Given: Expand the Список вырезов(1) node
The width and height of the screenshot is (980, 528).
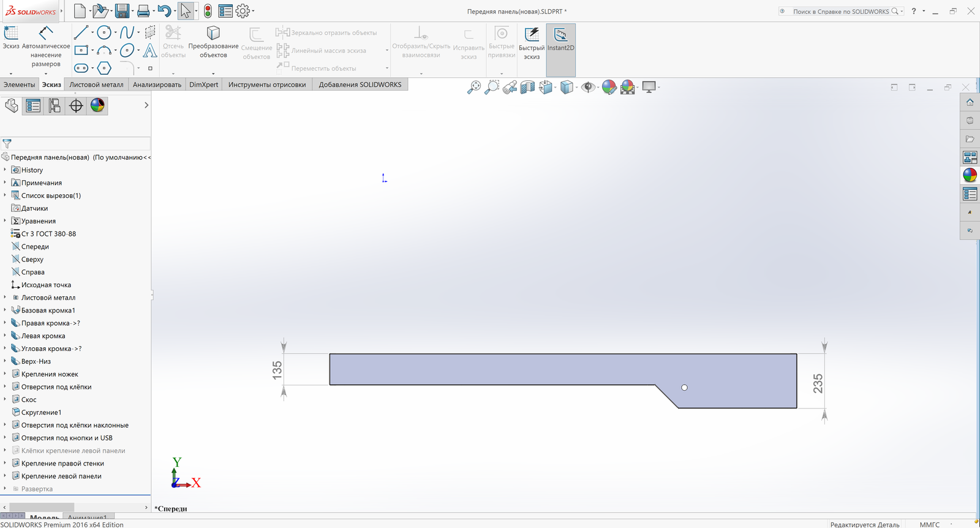Looking at the screenshot, I should [x=5, y=195].
